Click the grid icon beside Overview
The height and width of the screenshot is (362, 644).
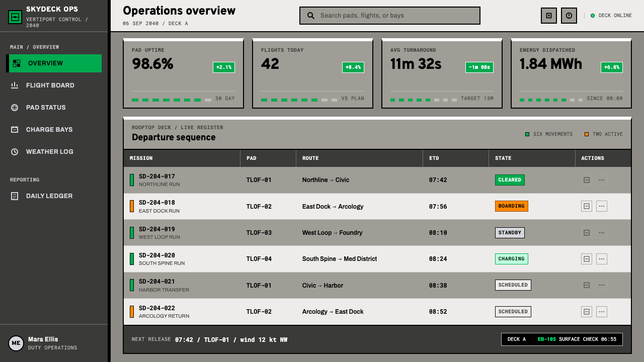(x=17, y=63)
